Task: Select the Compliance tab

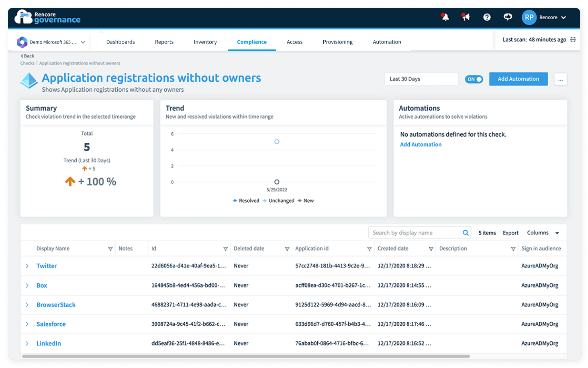Action: [x=252, y=42]
